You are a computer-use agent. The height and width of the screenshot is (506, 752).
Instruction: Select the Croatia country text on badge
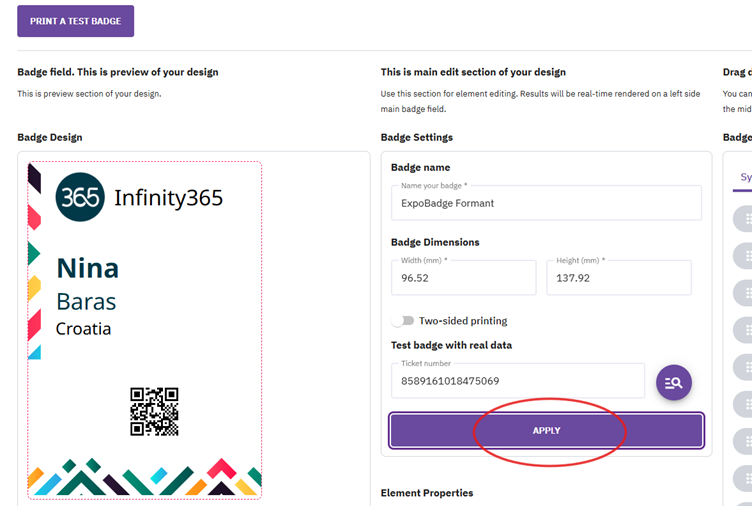pyautogui.click(x=83, y=328)
